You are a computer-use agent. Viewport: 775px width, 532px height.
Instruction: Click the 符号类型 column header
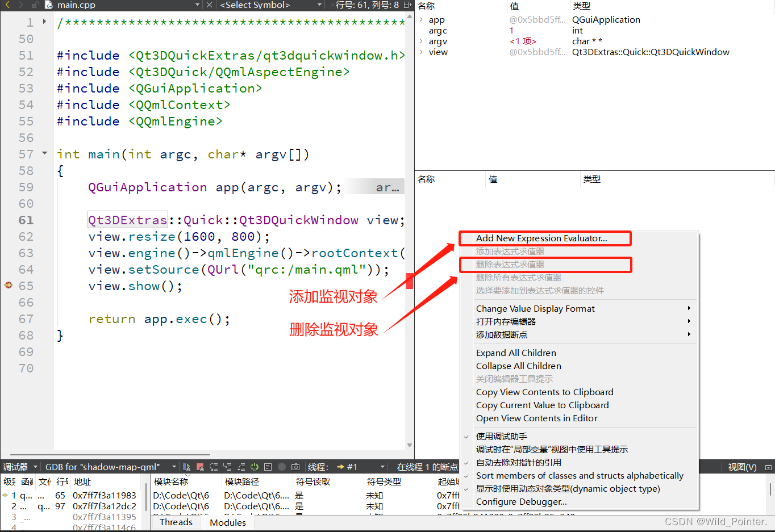point(384,481)
